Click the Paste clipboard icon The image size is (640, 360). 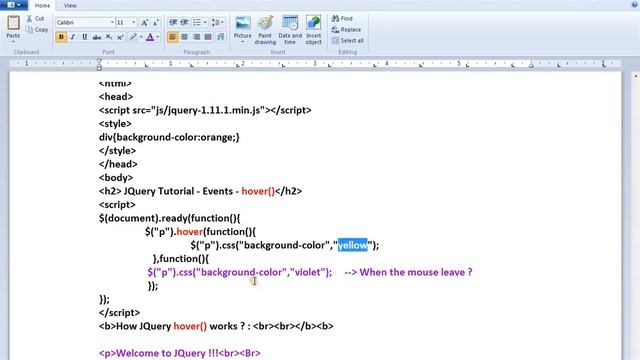pos(13,23)
